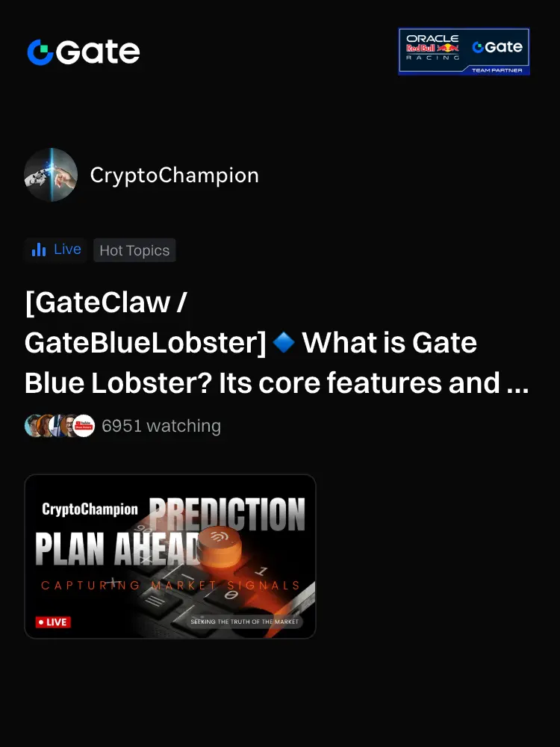The image size is (560, 747).
Task: Select the Hot Topics tag
Action: click(134, 250)
